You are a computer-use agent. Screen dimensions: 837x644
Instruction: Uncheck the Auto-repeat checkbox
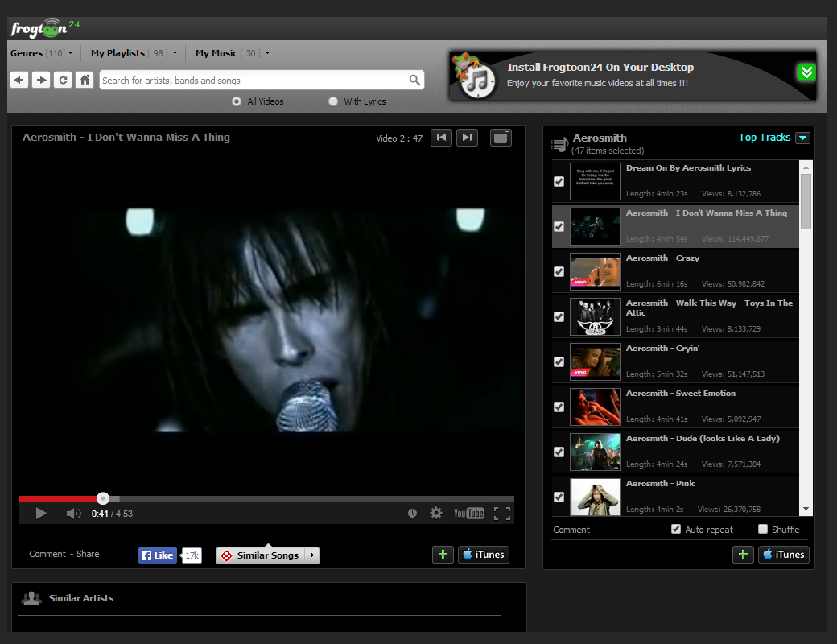676,529
